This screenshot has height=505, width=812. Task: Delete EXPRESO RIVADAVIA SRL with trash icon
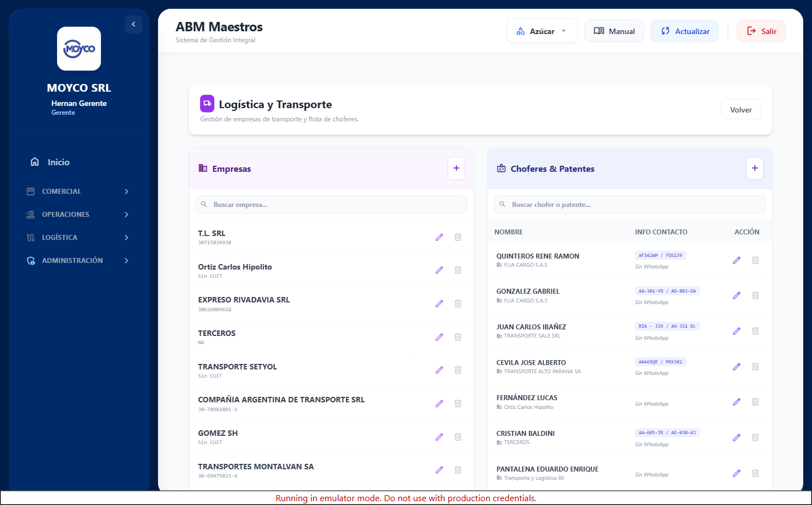click(458, 304)
